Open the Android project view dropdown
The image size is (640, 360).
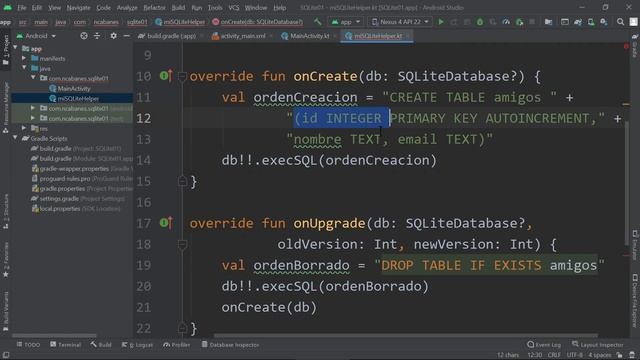click(36, 36)
